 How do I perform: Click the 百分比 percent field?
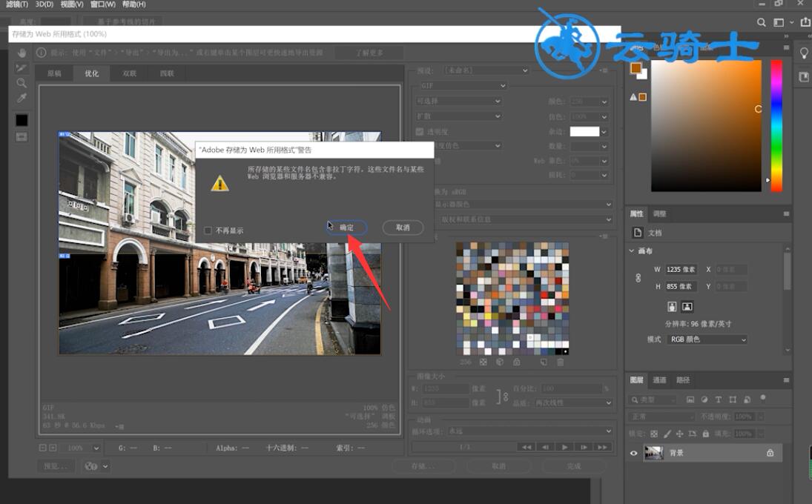[572, 388]
